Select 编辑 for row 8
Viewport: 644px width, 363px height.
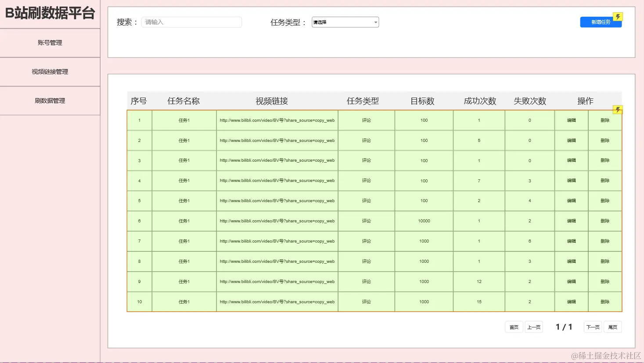[x=571, y=261]
